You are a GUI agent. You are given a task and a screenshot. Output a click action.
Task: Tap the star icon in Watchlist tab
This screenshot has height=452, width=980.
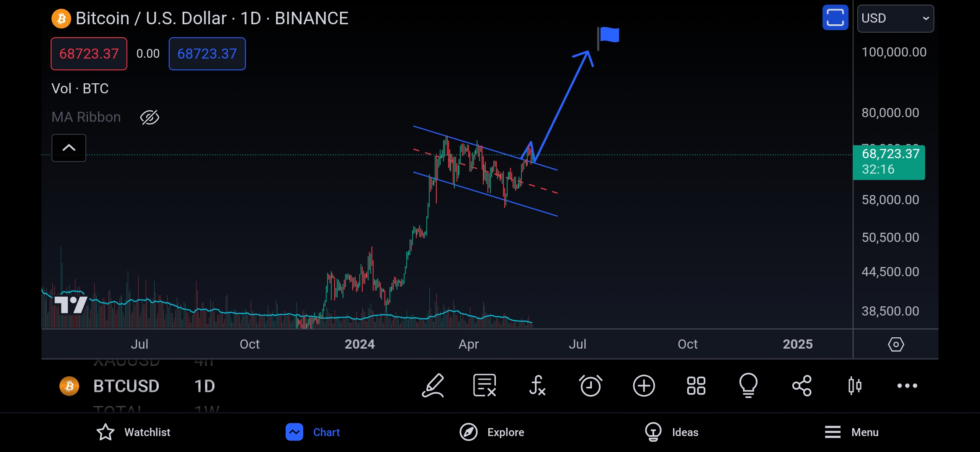106,432
